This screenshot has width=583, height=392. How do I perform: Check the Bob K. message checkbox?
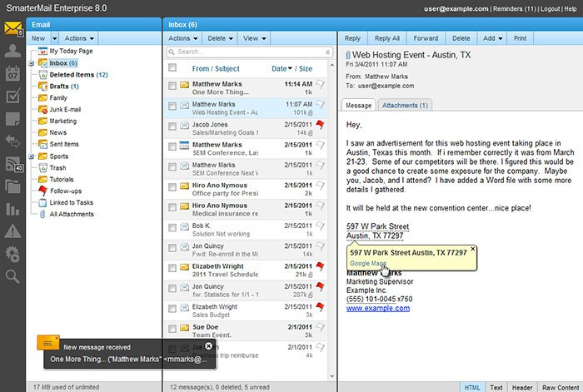[x=172, y=228]
